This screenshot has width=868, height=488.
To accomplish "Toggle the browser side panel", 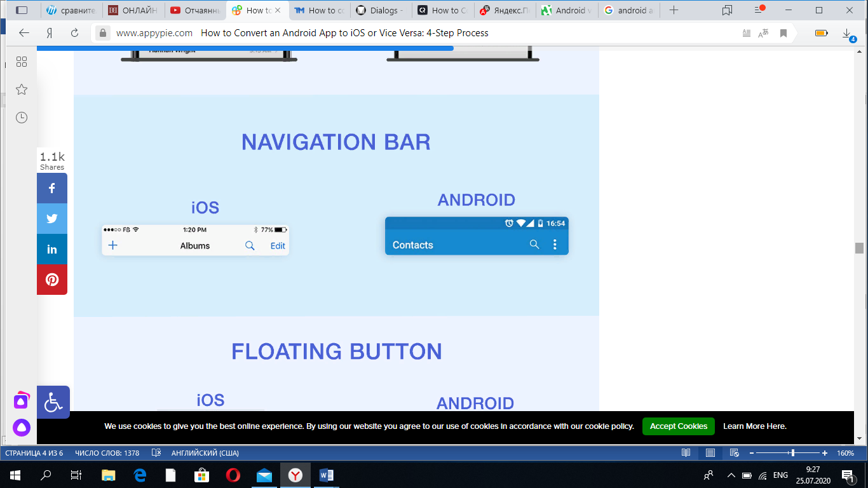I will coord(22,10).
